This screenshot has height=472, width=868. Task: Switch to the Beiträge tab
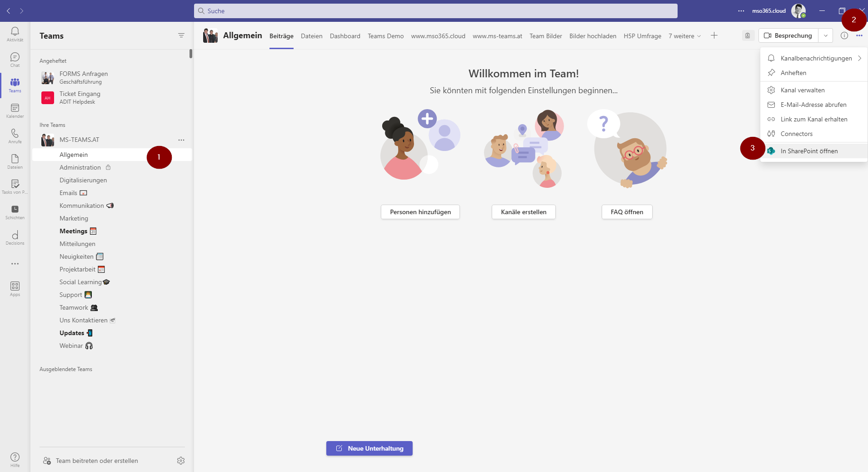point(281,36)
